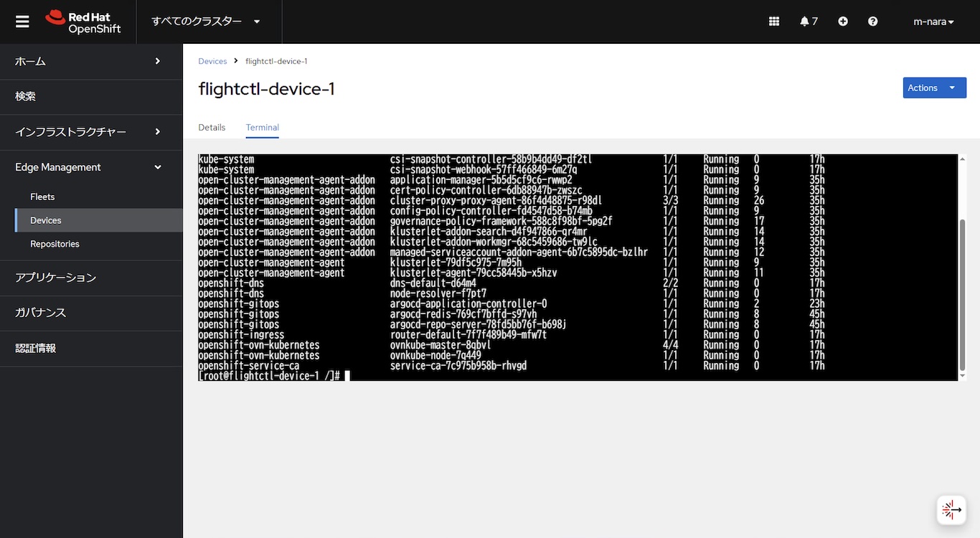Expand the ホーム navigation section
The image size is (980, 538).
click(91, 62)
